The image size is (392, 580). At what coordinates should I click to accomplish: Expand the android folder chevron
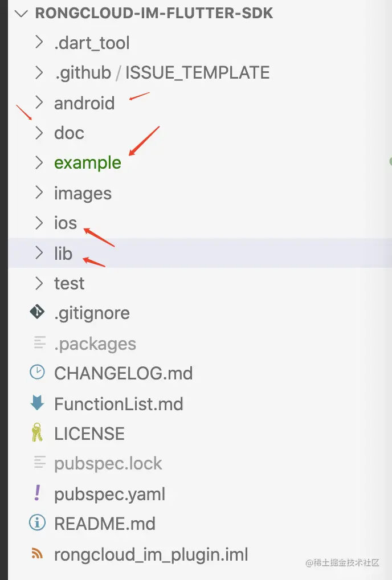39,103
